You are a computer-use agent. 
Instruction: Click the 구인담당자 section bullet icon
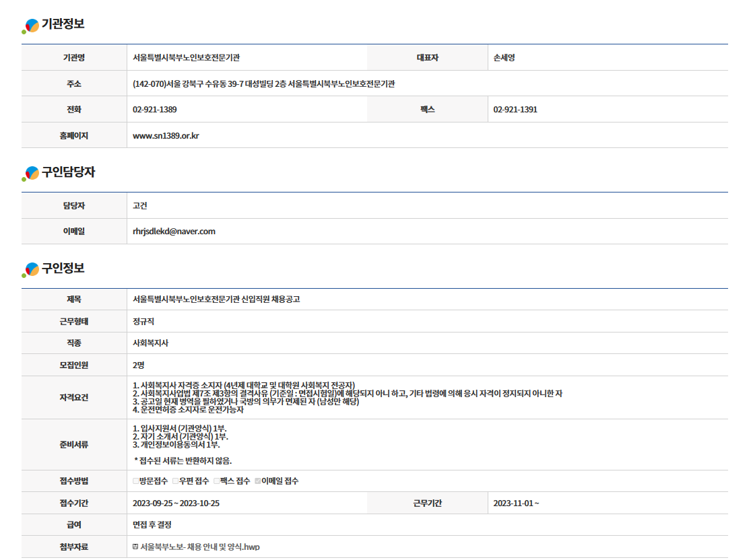pos(30,173)
